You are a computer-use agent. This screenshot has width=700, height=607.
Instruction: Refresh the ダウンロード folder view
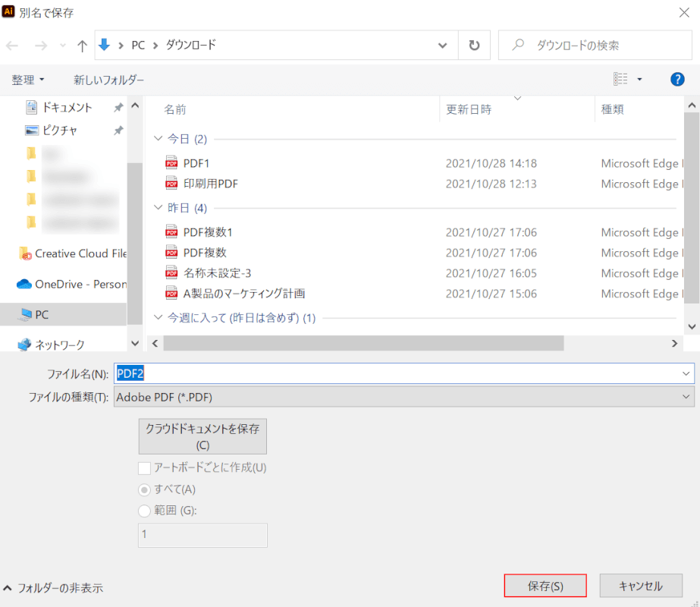click(x=474, y=45)
